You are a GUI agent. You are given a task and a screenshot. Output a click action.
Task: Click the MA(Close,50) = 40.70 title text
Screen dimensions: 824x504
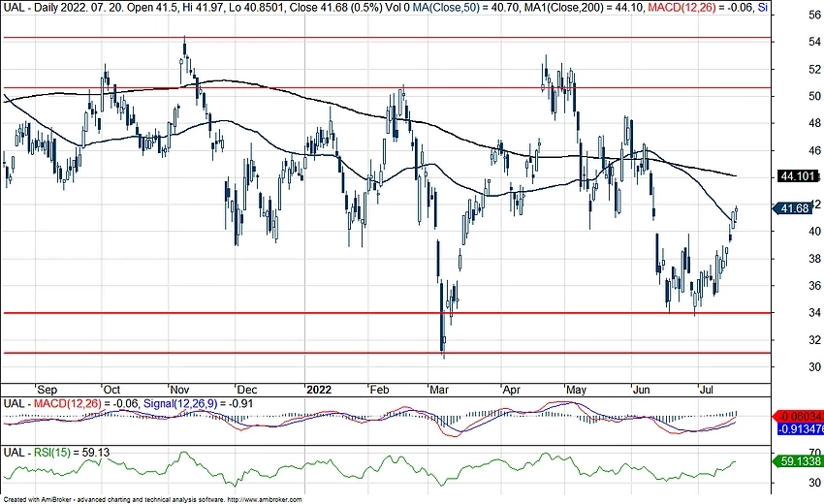(x=464, y=8)
